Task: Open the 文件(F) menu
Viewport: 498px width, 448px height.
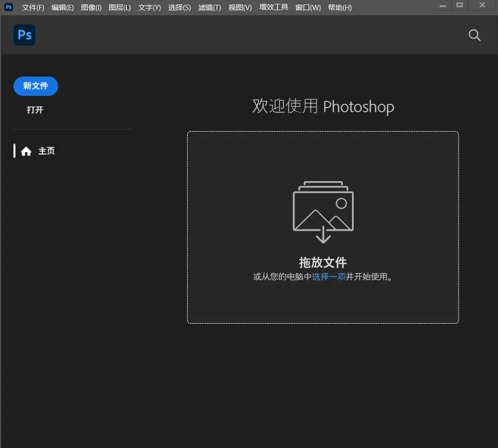Action: point(33,7)
